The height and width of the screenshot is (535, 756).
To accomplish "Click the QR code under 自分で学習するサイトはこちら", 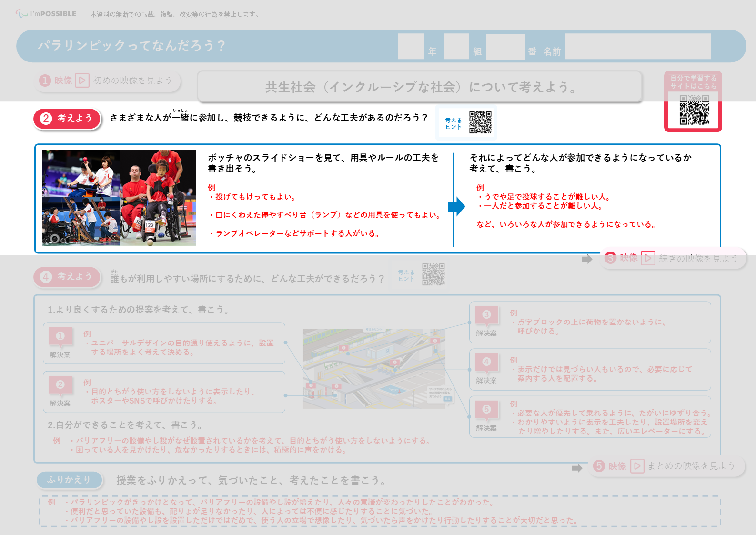I will pyautogui.click(x=694, y=110).
